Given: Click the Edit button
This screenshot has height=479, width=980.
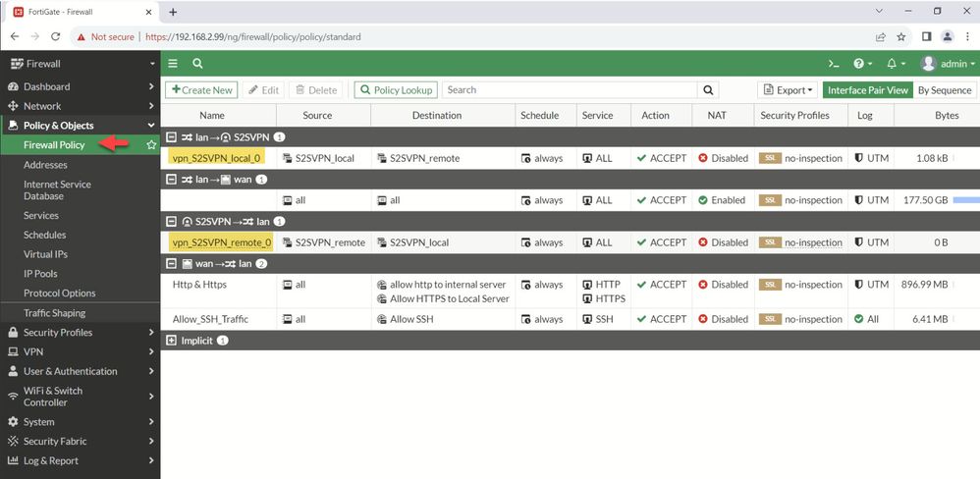Looking at the screenshot, I should pos(264,90).
